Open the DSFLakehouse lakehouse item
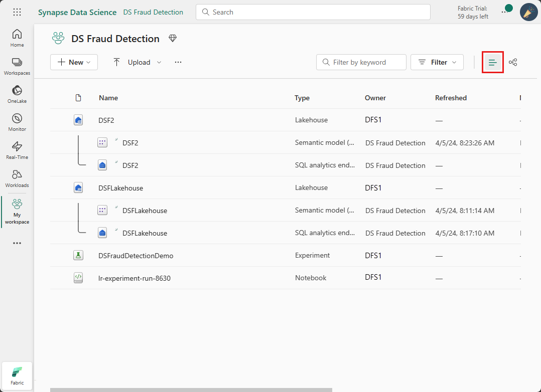Screen dimensions: 541x392 coord(121,188)
